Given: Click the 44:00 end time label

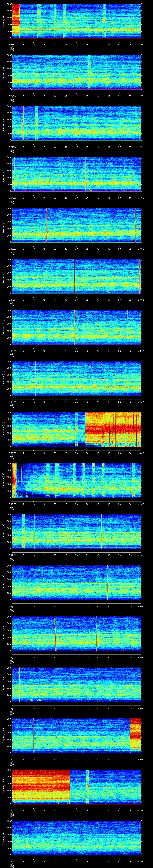Looking at the screenshot, I should (141, 657).
